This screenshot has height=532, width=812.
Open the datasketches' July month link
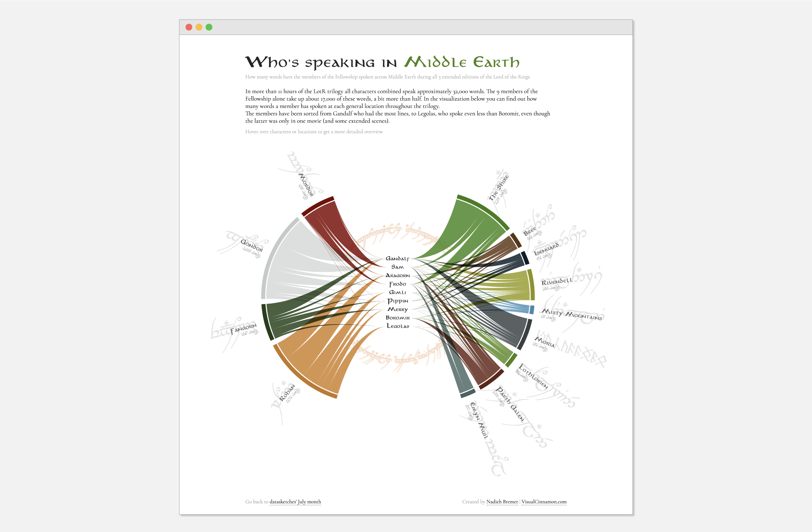295,502
